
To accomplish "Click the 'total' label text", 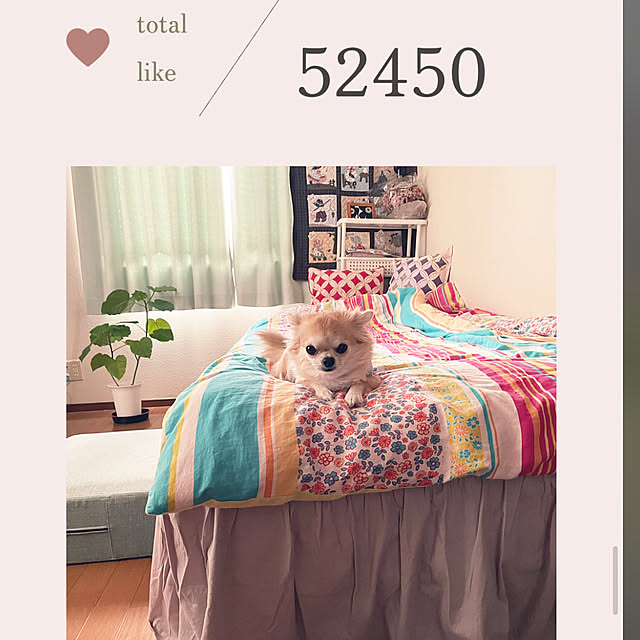I will tap(162, 24).
